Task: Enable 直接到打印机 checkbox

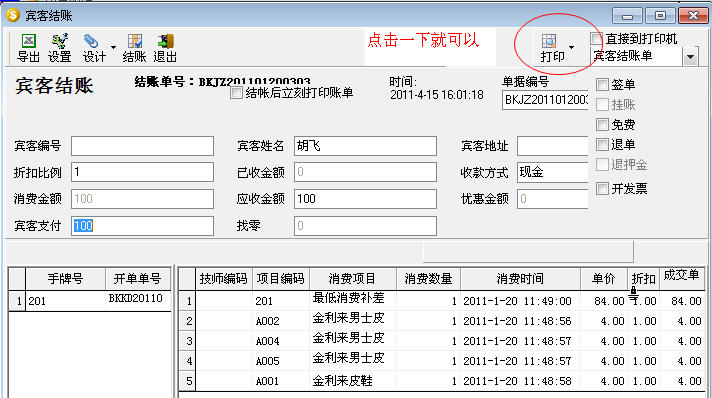Action: pyautogui.click(x=596, y=39)
